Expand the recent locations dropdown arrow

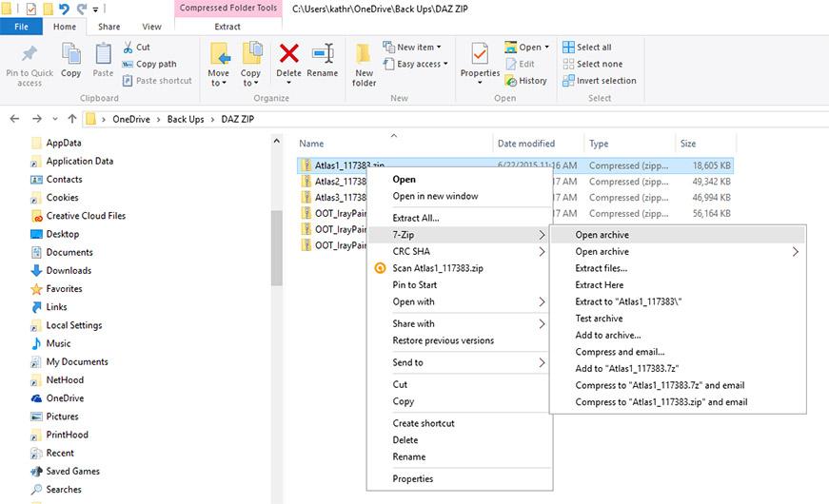tap(55, 120)
